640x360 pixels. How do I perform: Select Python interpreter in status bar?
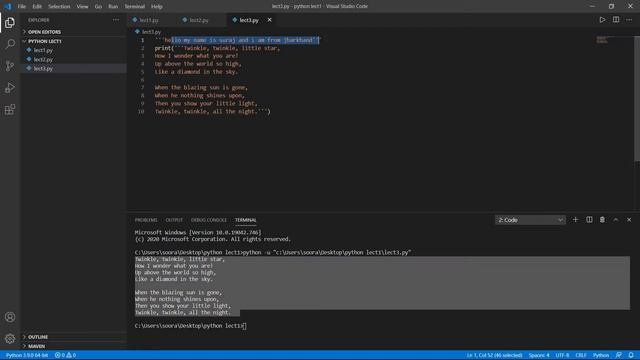click(27, 355)
